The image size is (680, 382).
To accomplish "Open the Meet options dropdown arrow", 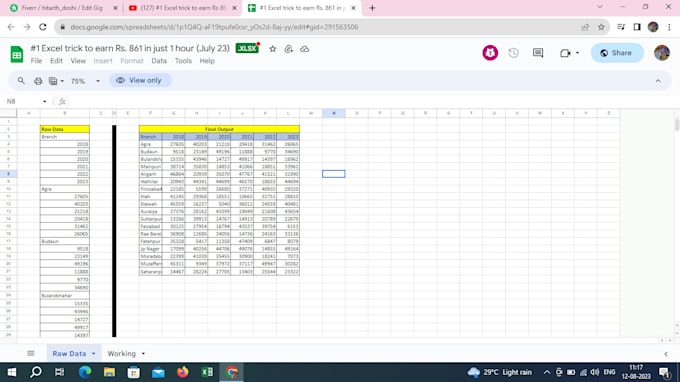I will pos(577,53).
